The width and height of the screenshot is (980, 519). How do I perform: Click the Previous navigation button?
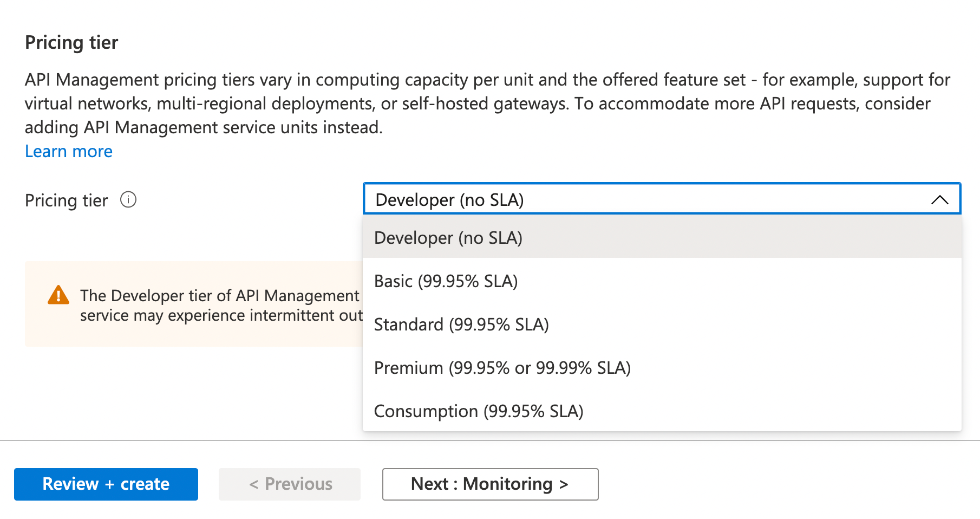pos(290,484)
